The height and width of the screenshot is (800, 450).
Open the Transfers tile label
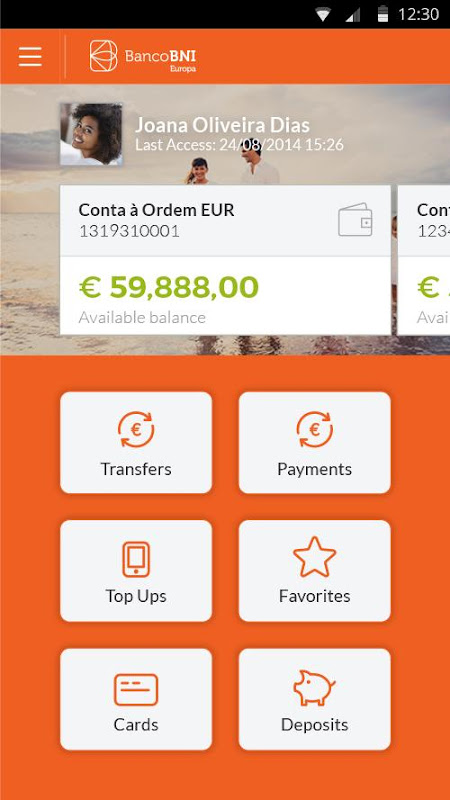[136, 469]
